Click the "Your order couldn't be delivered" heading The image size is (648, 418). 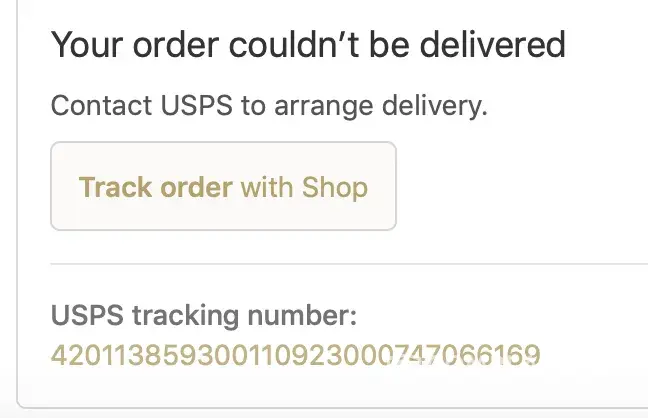308,44
